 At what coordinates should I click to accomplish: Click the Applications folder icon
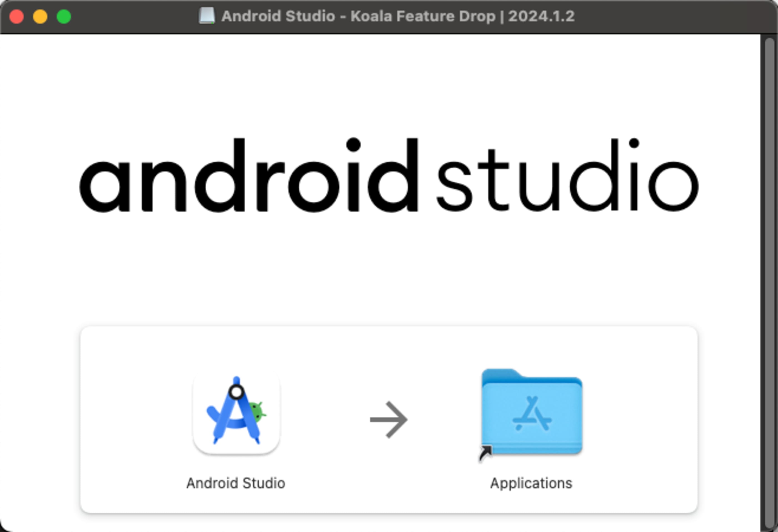click(x=532, y=413)
